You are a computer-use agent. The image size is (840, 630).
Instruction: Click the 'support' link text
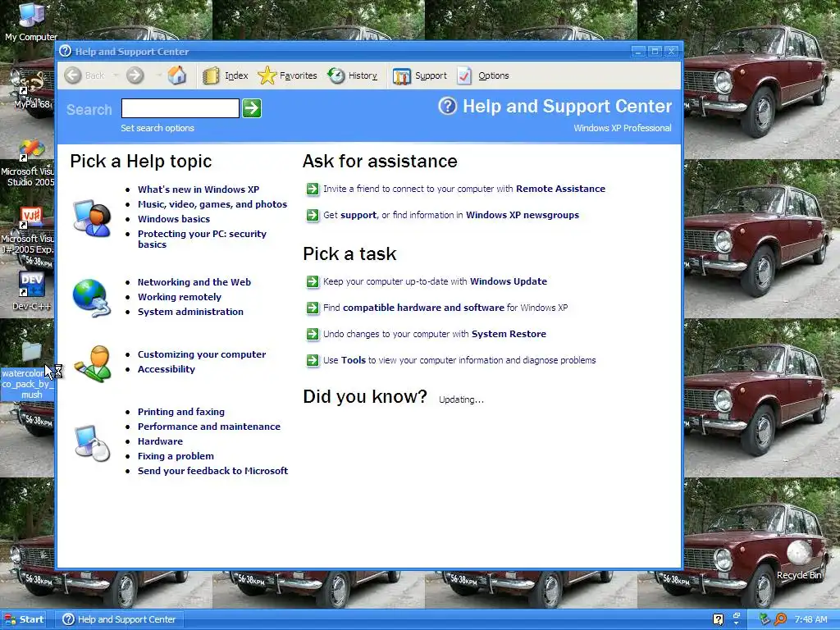[x=358, y=215]
